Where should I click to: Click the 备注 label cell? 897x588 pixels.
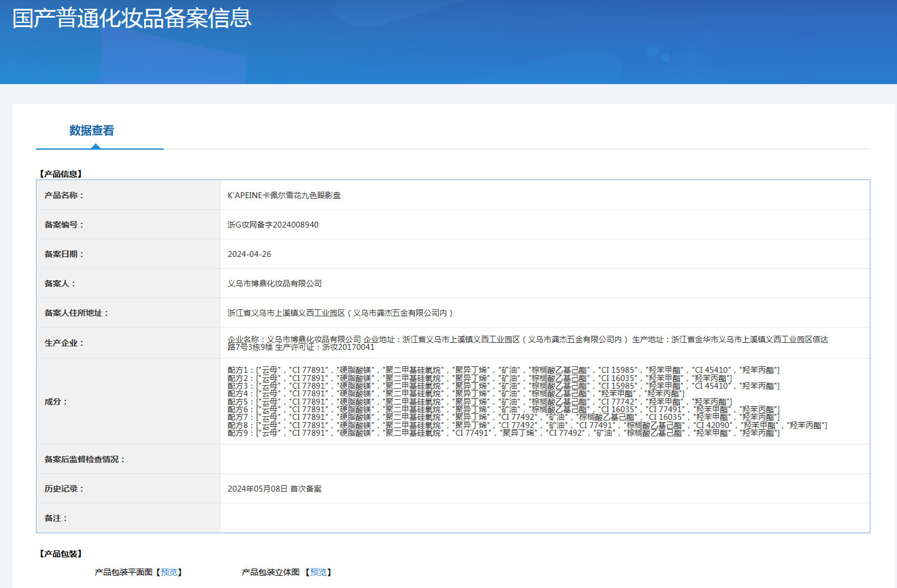point(128,518)
